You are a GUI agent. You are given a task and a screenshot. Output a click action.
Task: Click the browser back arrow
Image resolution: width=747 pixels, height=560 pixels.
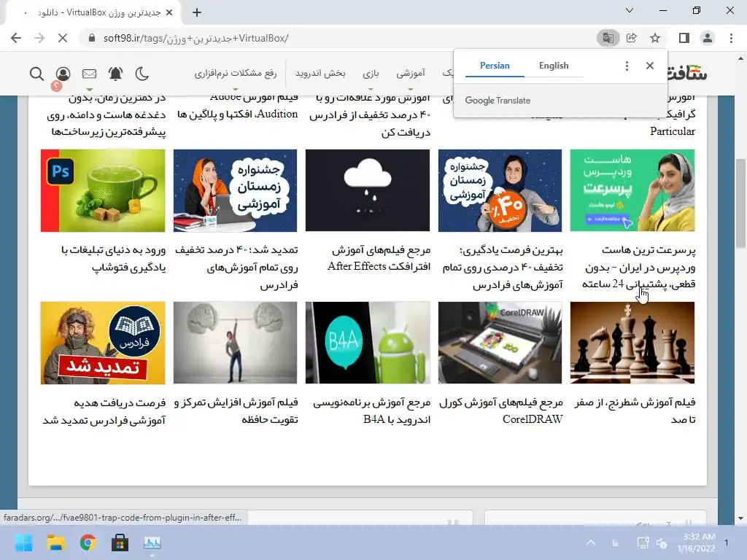(16, 38)
